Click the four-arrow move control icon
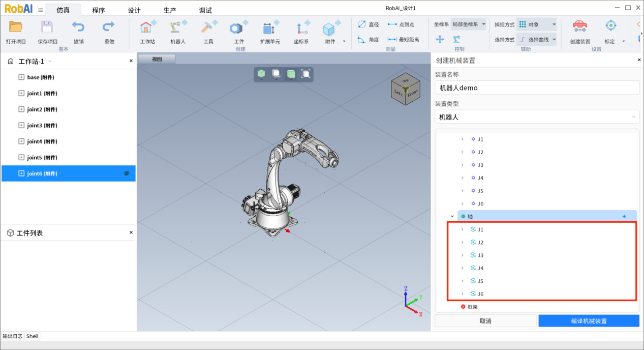The width and height of the screenshot is (644, 350). pos(440,39)
